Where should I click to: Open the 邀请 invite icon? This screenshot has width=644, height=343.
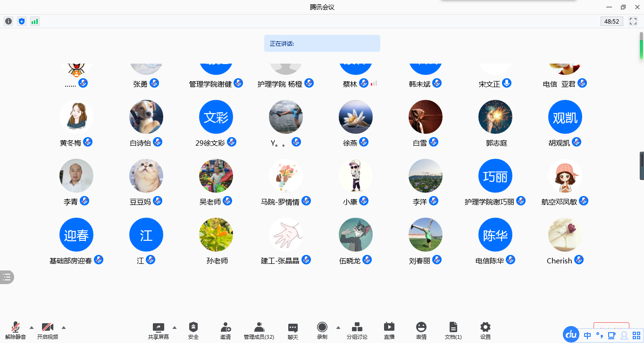point(226,330)
